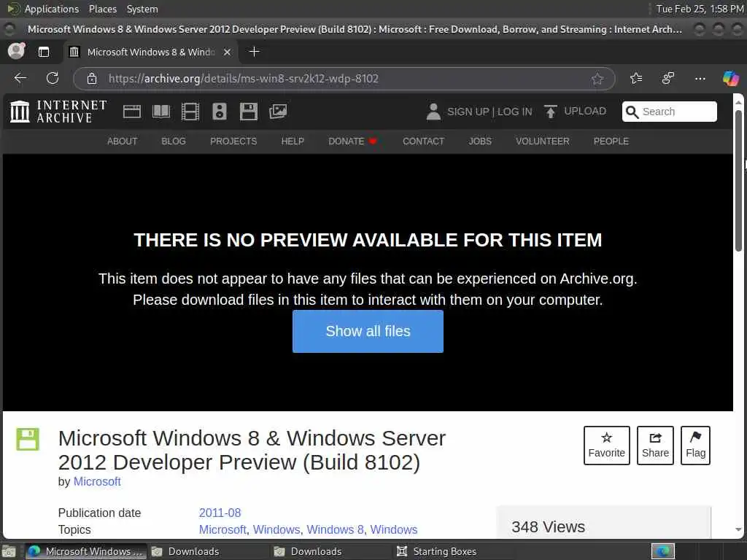Click the 2011-08 publication date link
Viewport: 747px width, 560px height.
pyautogui.click(x=220, y=513)
